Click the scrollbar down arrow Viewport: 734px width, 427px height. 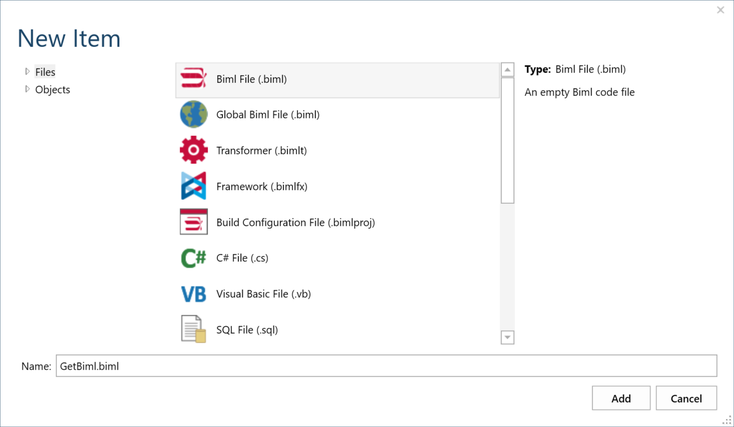pos(507,337)
